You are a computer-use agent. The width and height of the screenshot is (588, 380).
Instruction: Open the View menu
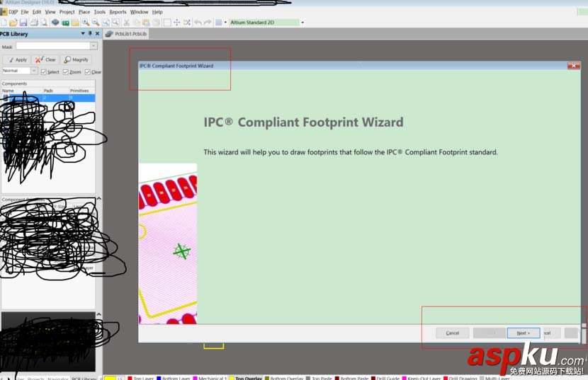coord(50,12)
